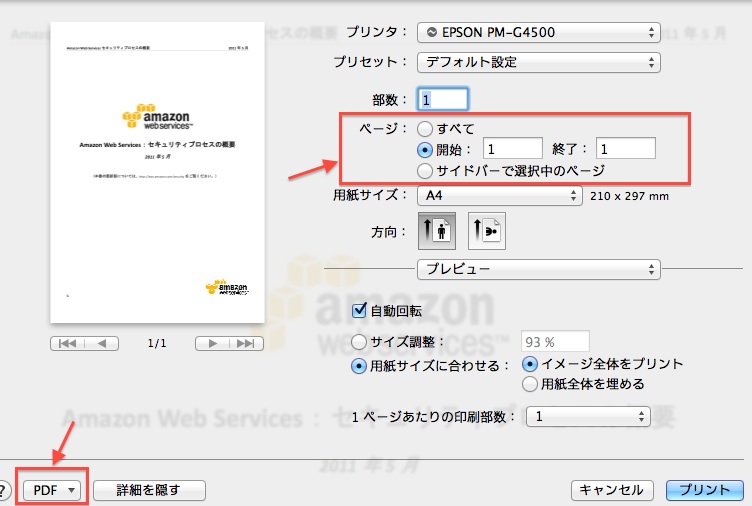
Task: Click the プリント button
Action: click(705, 490)
